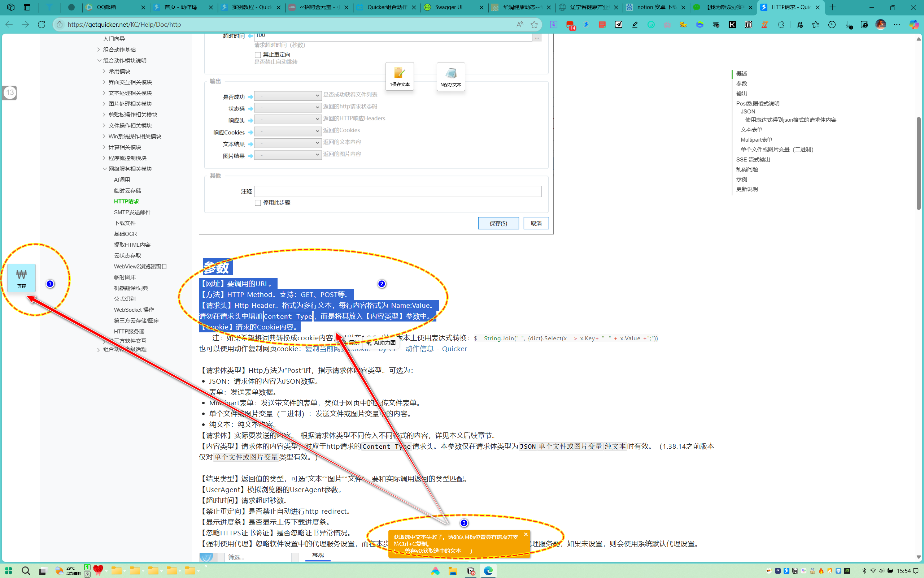This screenshot has width=924, height=578.
Task: Click the 剪存 floating action button
Action: [x=21, y=278]
